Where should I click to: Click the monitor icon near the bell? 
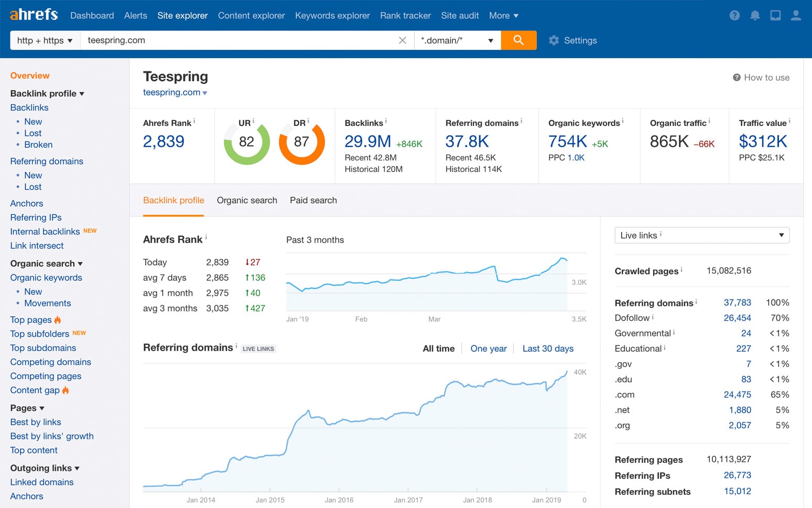pos(775,15)
